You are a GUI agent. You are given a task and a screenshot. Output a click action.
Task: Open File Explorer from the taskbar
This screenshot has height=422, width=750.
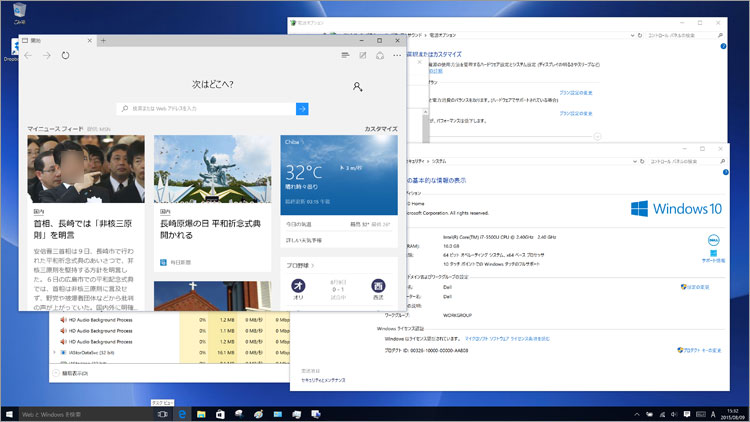(202, 413)
